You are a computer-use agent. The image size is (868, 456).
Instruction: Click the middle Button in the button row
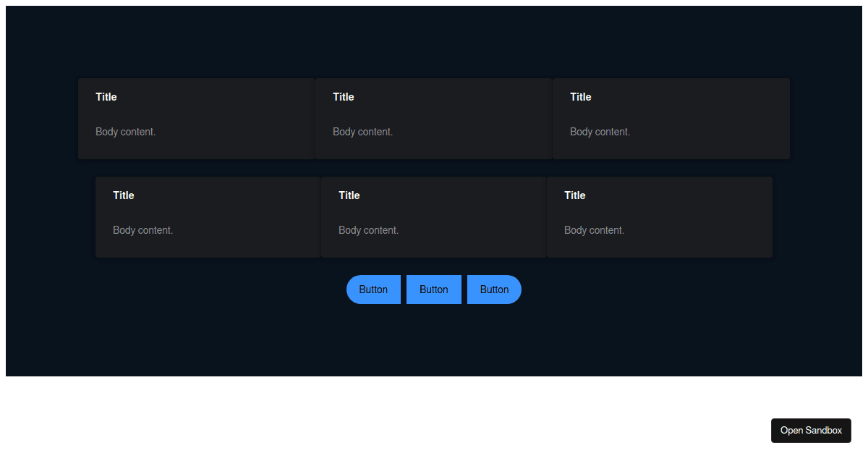[x=433, y=289]
